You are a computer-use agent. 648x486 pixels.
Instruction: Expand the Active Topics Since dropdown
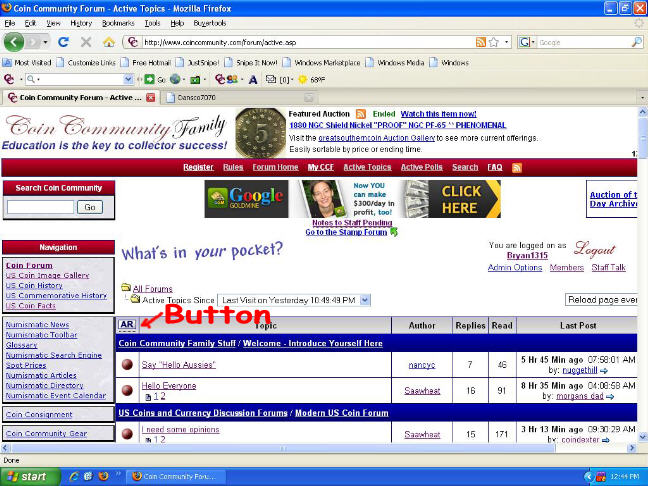pos(365,300)
